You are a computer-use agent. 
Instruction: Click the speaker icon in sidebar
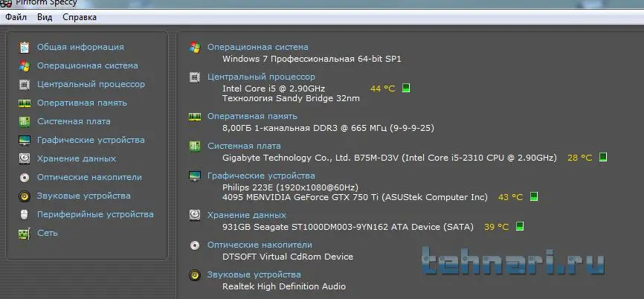pos(25,196)
